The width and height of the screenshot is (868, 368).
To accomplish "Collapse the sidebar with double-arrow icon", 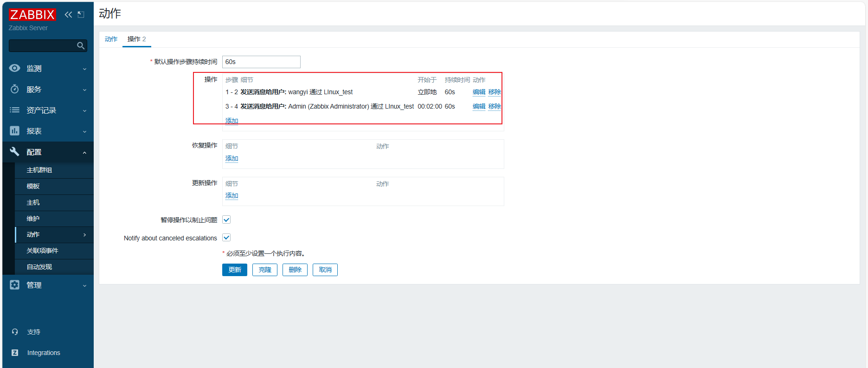I will pyautogui.click(x=68, y=14).
